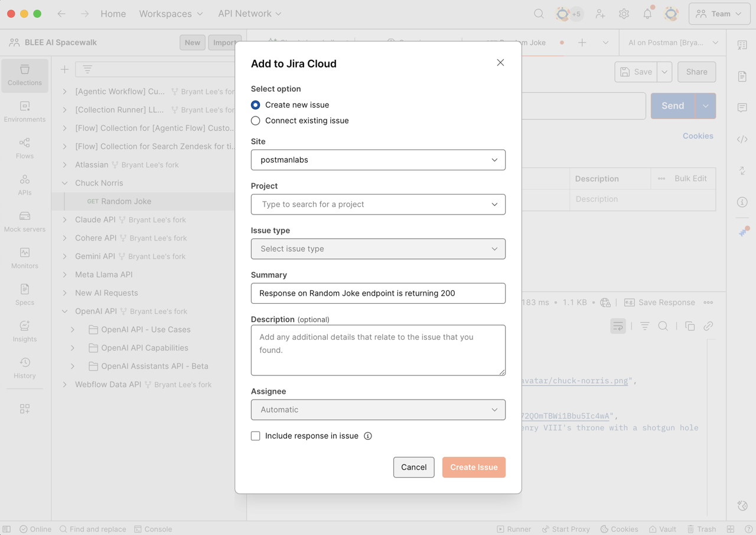This screenshot has height=535, width=756.
Task: Select the Create new issue option
Action: [x=255, y=105]
